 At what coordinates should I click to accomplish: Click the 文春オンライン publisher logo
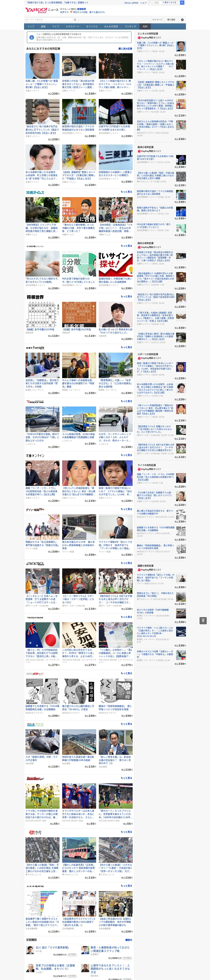point(35,455)
